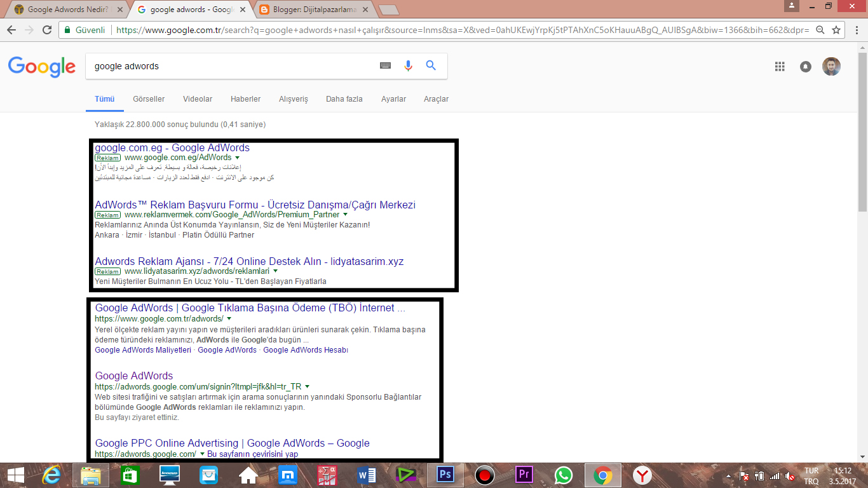
Task: Open Adwords Reklam Ajansı ad link
Action: 249,261
